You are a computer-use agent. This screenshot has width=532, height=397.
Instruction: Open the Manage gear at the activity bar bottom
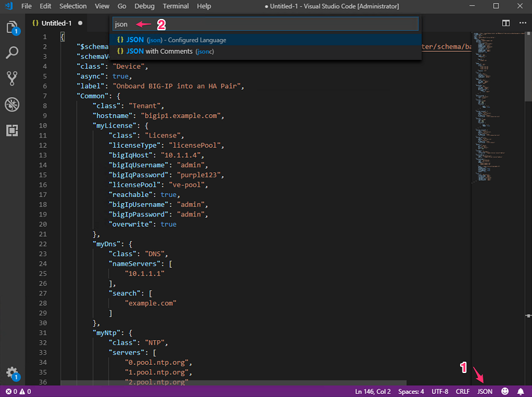(x=12, y=373)
